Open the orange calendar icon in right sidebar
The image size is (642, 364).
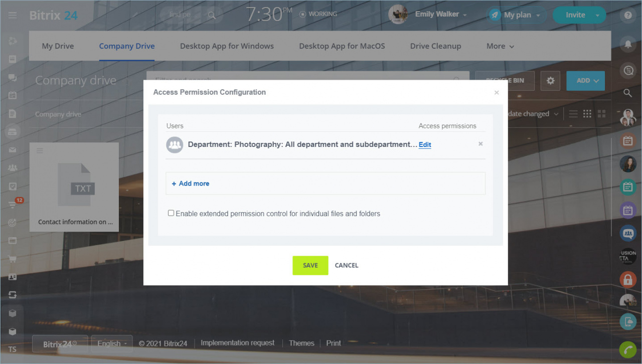(x=628, y=140)
